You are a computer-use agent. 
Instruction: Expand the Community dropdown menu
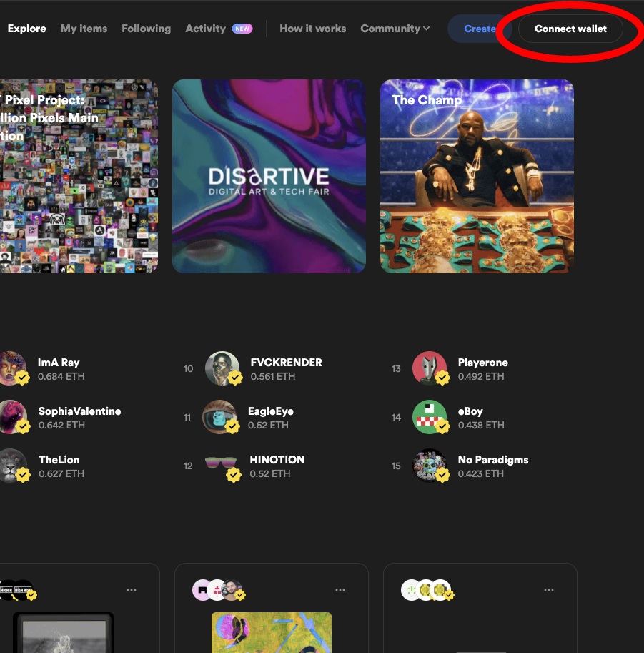tap(395, 29)
